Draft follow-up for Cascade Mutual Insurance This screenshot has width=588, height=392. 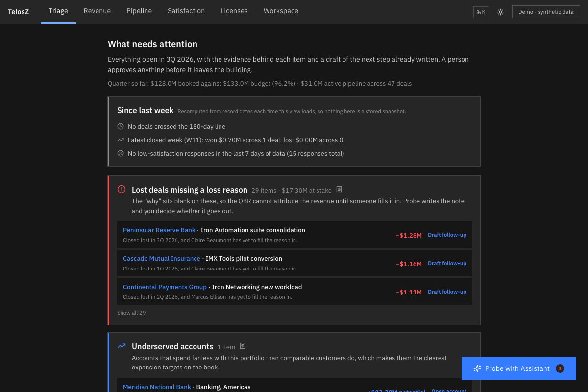point(447,263)
